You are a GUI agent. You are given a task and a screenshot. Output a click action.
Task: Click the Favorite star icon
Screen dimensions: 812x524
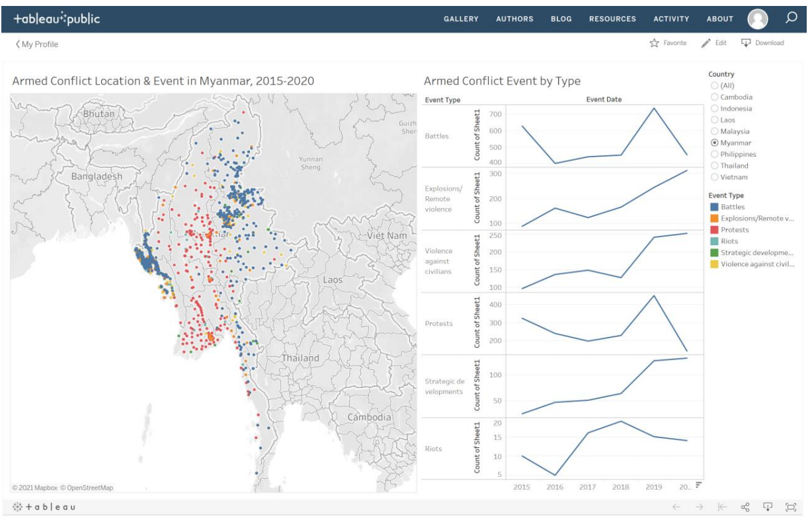click(654, 43)
